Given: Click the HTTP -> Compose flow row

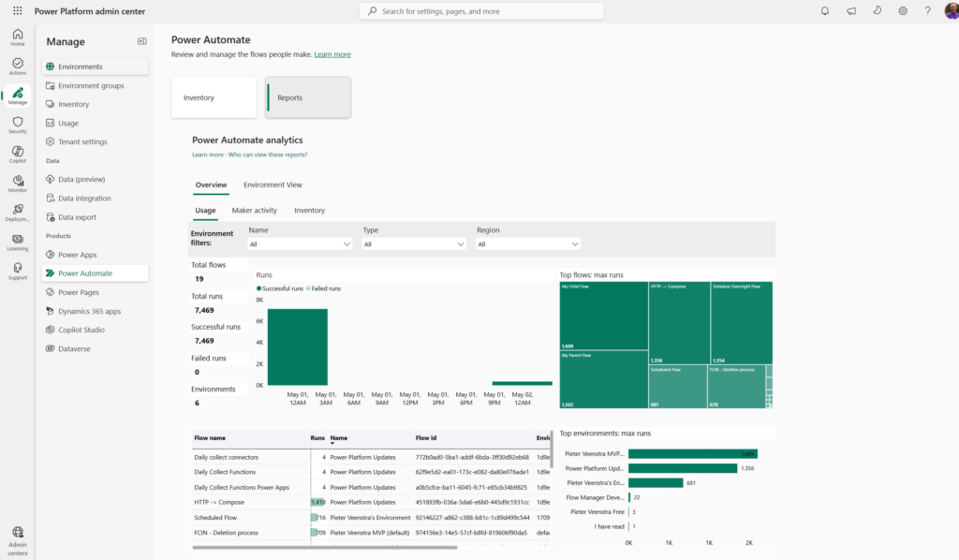Looking at the screenshot, I should [371, 503].
